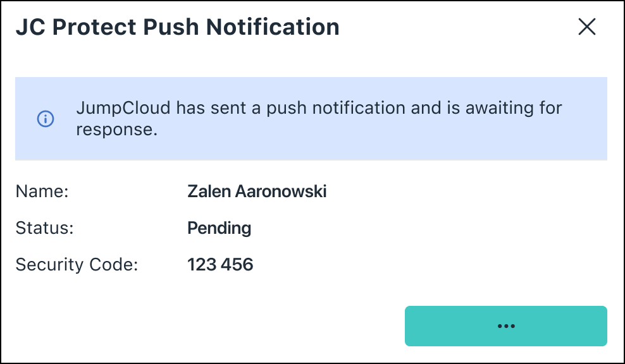625x364 pixels.
Task: Click the ellipsis icon on the teal button
Action: coord(505,326)
